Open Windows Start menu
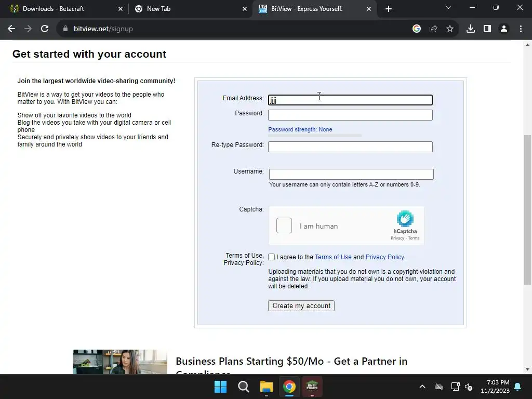Image resolution: width=532 pixels, height=399 pixels. [220, 387]
